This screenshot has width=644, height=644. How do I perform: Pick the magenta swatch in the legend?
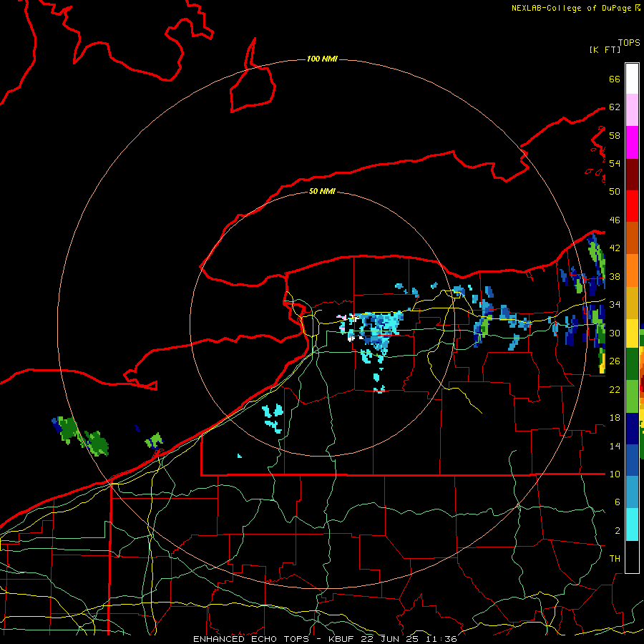coord(632,142)
